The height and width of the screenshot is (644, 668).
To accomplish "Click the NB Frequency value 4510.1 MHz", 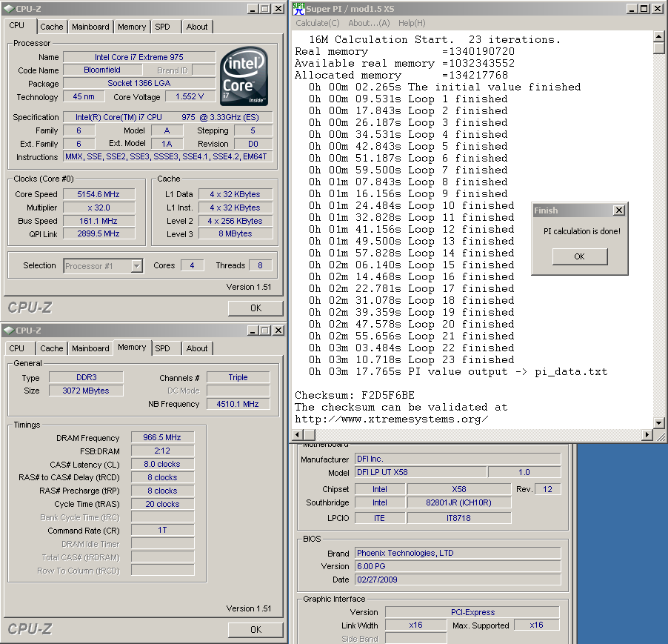I will 238,404.
